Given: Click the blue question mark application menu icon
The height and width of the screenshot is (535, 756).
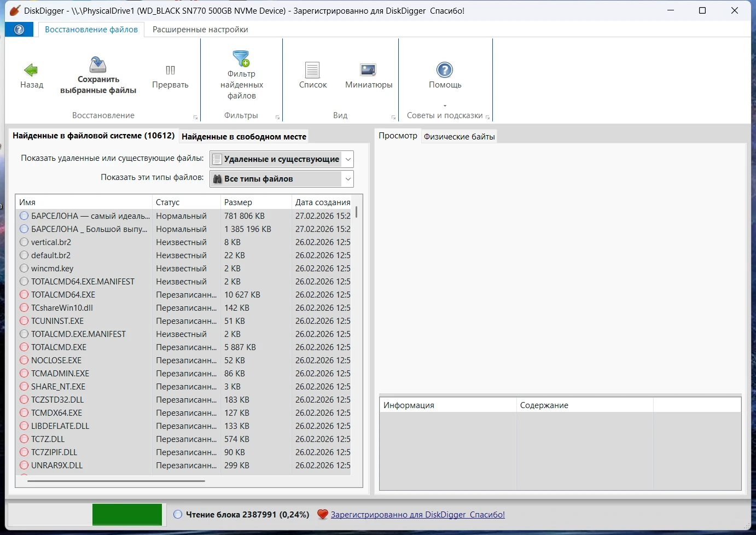Looking at the screenshot, I should 19,30.
